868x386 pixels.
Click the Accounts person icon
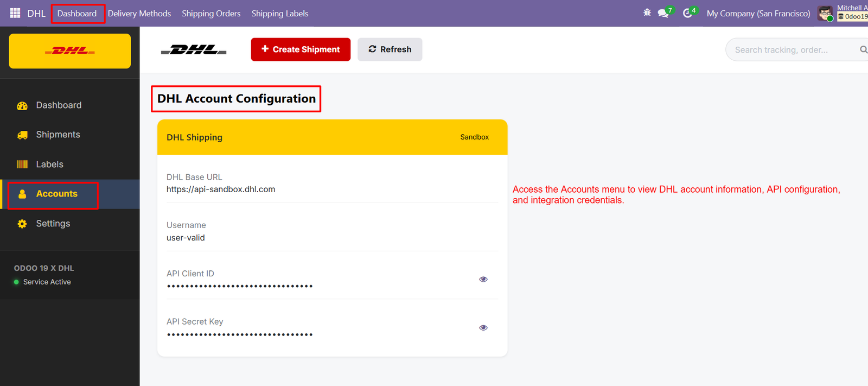click(22, 194)
